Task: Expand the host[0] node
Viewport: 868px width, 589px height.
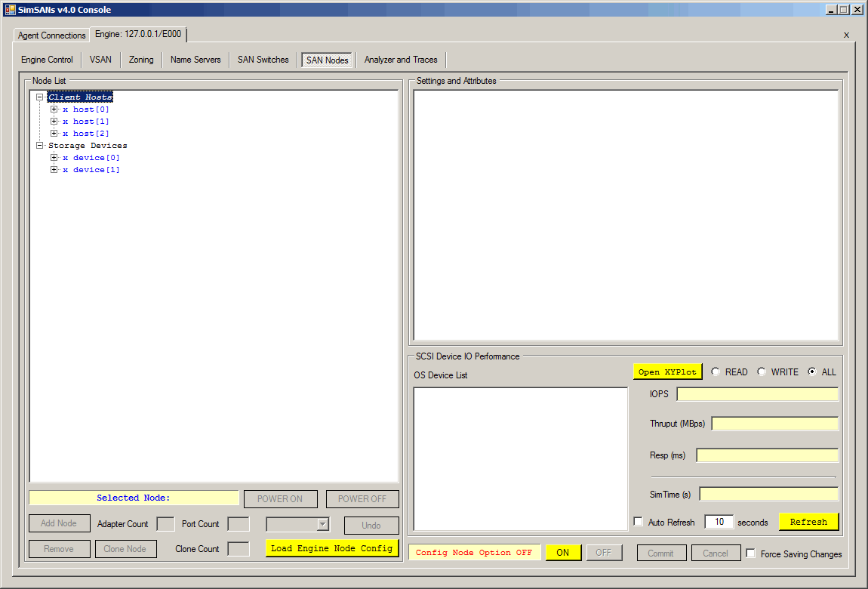Action: tap(54, 109)
